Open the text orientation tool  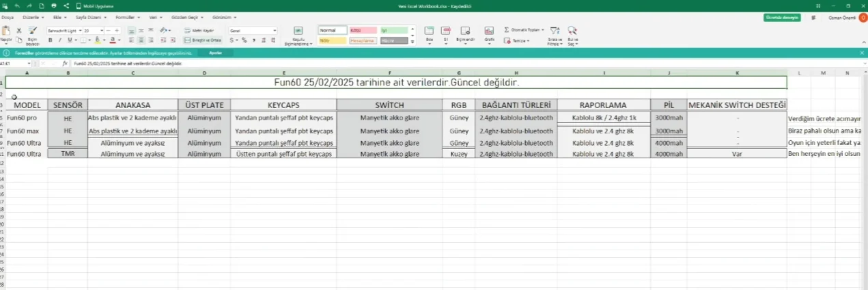[164, 31]
